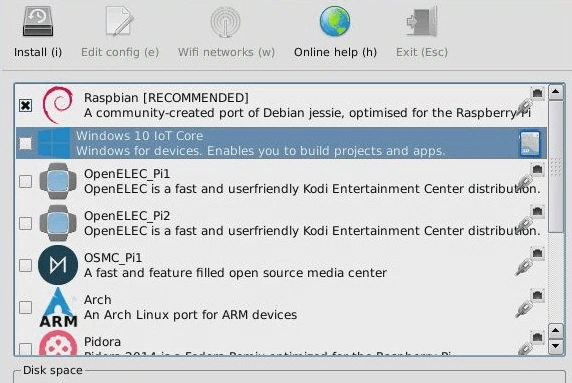Click the Wifi networks antenna icon
The image size is (572, 383).
[225, 22]
